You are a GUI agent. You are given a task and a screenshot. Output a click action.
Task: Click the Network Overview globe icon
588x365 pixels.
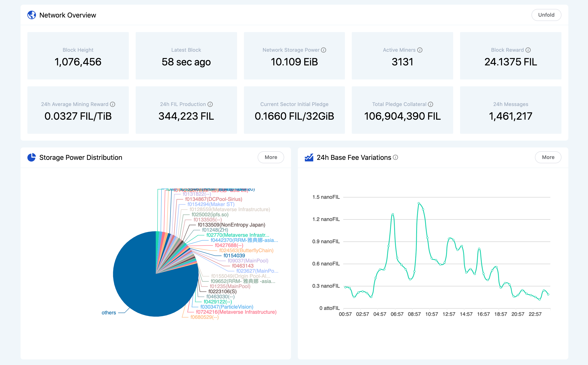[32, 15]
